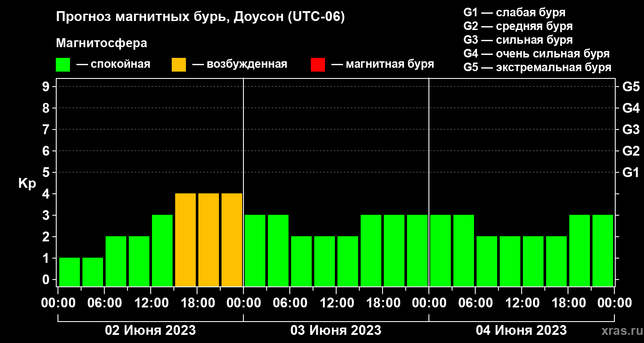Viewport: 644px width, 343px height.
Task: Click the '06:00' time label for 04 Июня
Action: click(475, 303)
